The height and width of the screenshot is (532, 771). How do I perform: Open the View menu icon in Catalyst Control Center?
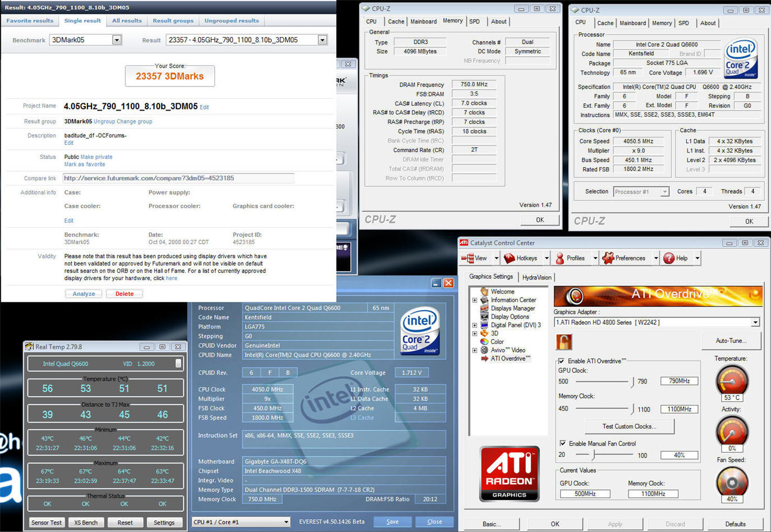[x=467, y=258]
